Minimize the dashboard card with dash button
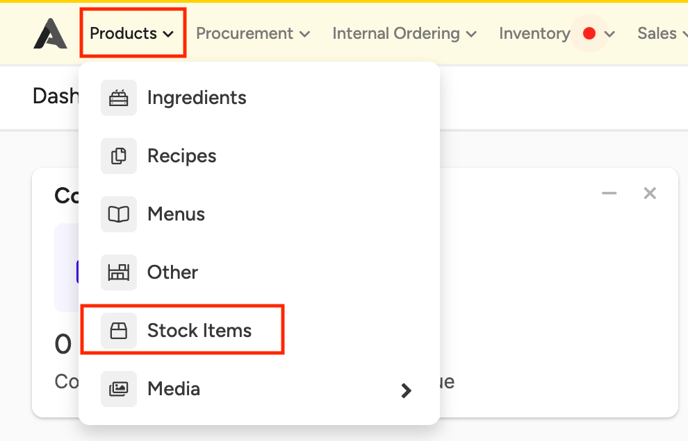 [x=609, y=193]
